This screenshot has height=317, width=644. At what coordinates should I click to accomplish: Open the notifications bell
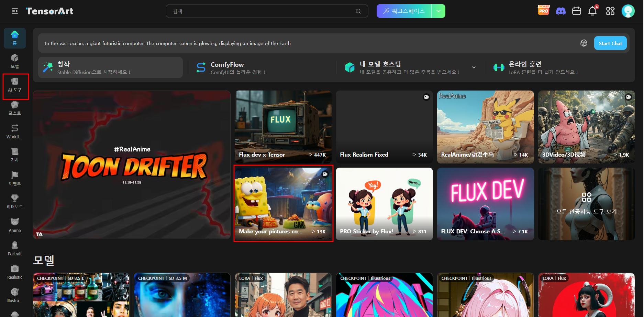click(592, 11)
